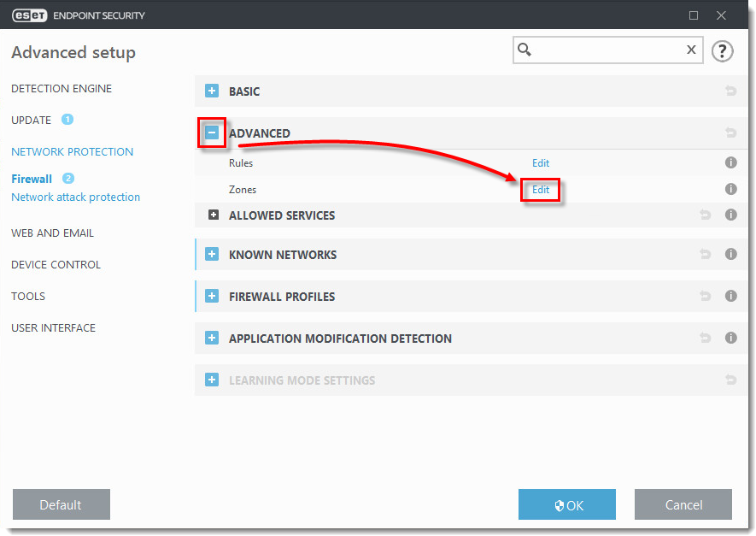This screenshot has width=756, height=536.
Task: Revert Firewall Profiles section with undo arrow
Action: click(x=706, y=296)
